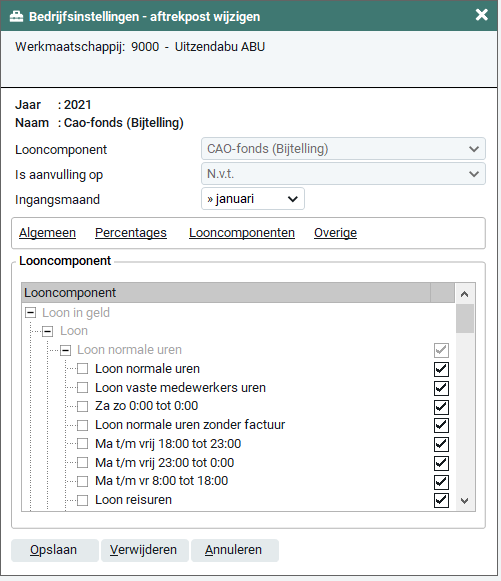Click the briefcase icon in the title bar

16,17
